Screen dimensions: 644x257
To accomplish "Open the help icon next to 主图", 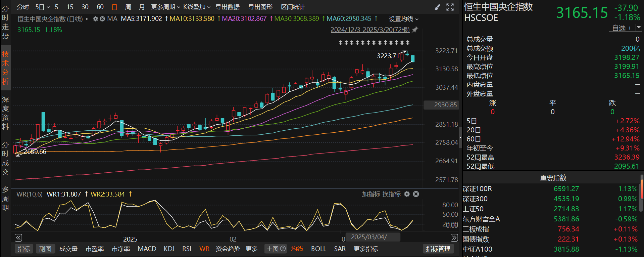I will click(283, 249).
